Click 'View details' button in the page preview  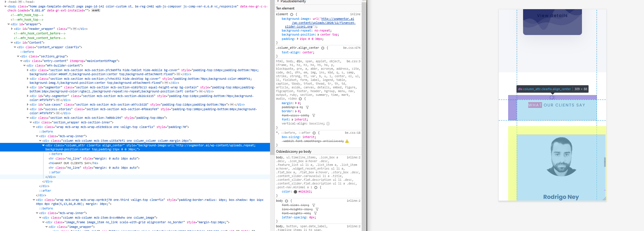click(552, 16)
